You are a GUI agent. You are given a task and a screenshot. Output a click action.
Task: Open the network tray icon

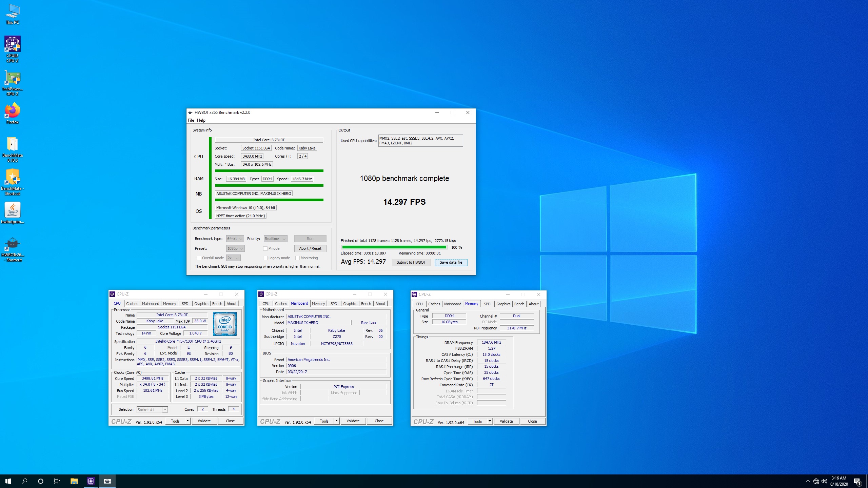pyautogui.click(x=816, y=481)
